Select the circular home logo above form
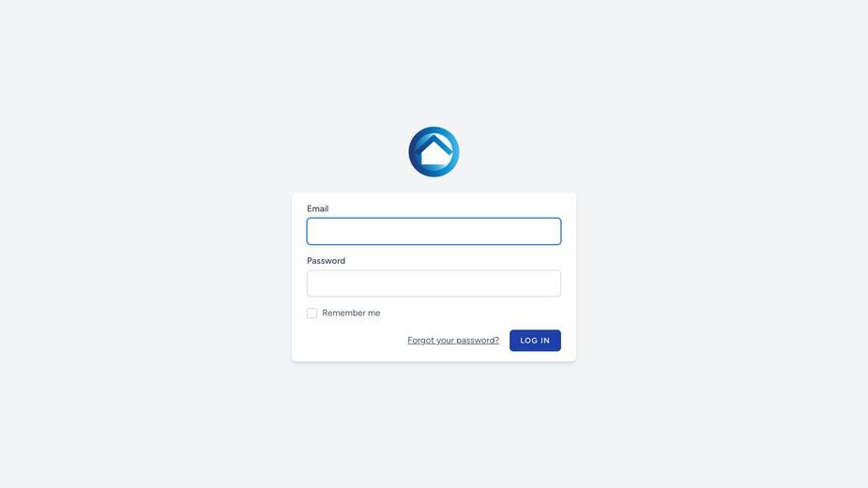Image resolution: width=868 pixels, height=488 pixels. pos(434,152)
